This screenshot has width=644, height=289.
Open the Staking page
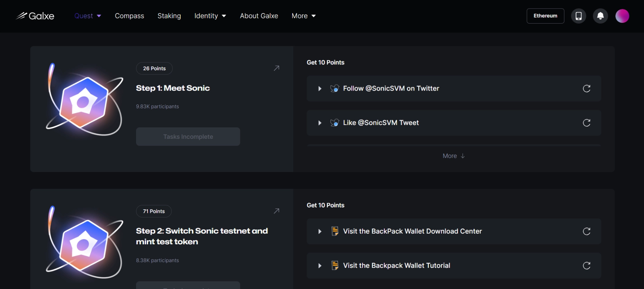pyautogui.click(x=169, y=16)
